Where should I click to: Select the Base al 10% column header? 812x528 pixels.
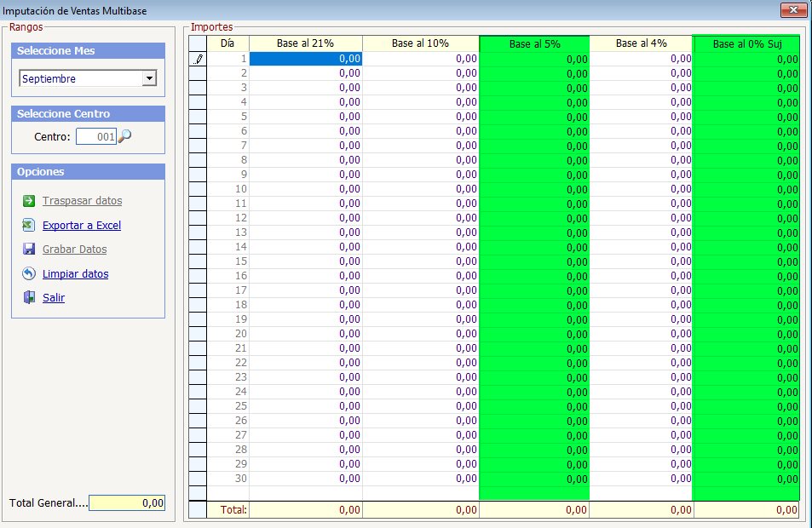pyautogui.click(x=420, y=43)
